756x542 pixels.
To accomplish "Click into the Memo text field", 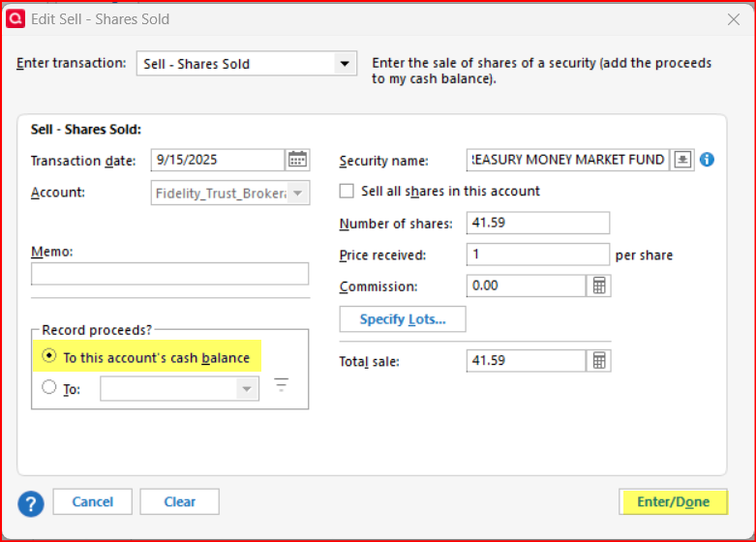I will pos(169,274).
